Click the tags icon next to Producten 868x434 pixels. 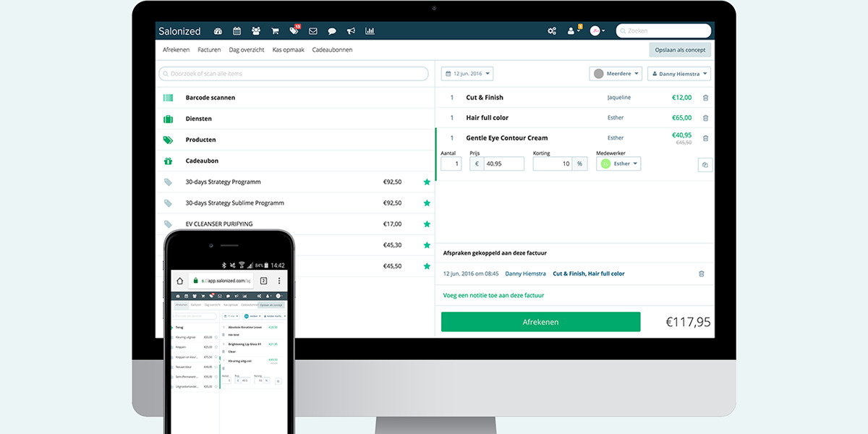(x=168, y=140)
